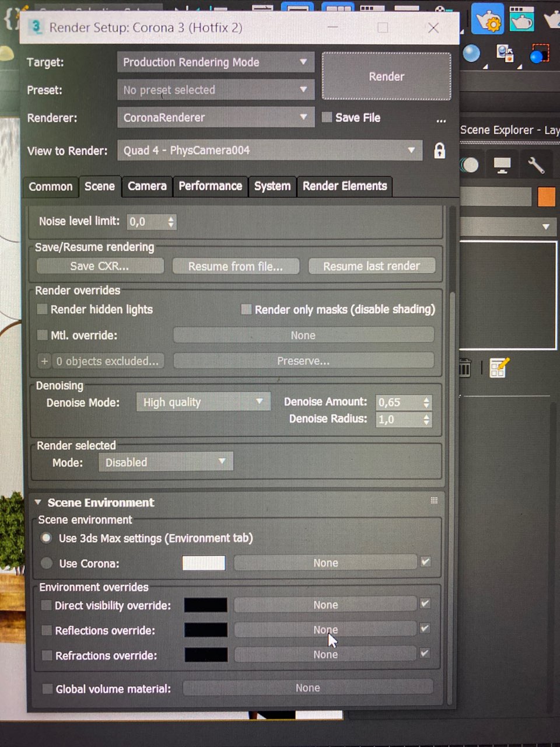The image size is (560, 747).
Task: Click the Use Corona None map slot
Action: coord(325,563)
